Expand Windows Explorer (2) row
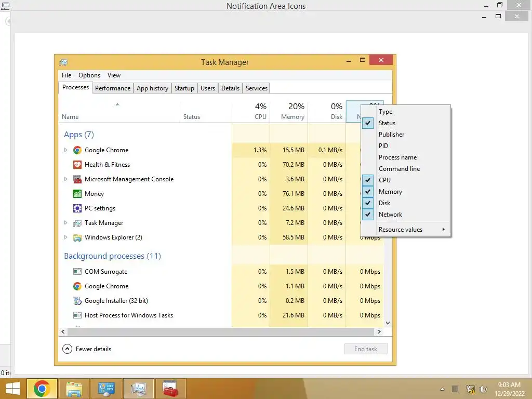Image resolution: width=532 pixels, height=399 pixels. [66, 237]
